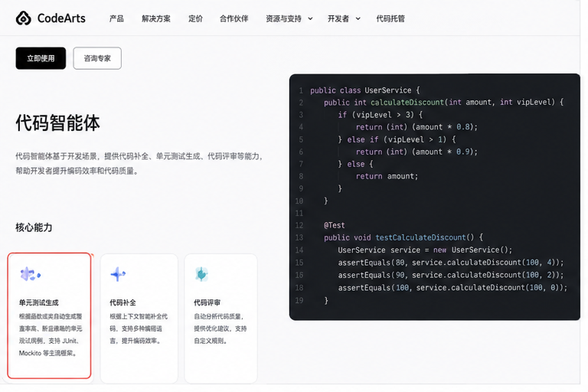Click the 立即使用 button
Viewport: 588px width, 392px height.
tap(41, 58)
